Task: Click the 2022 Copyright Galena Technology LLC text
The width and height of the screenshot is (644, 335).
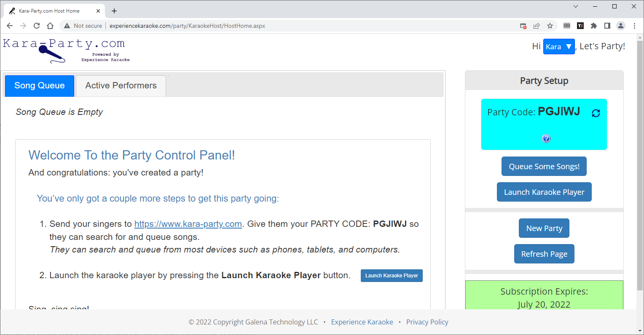Action: [x=253, y=322]
